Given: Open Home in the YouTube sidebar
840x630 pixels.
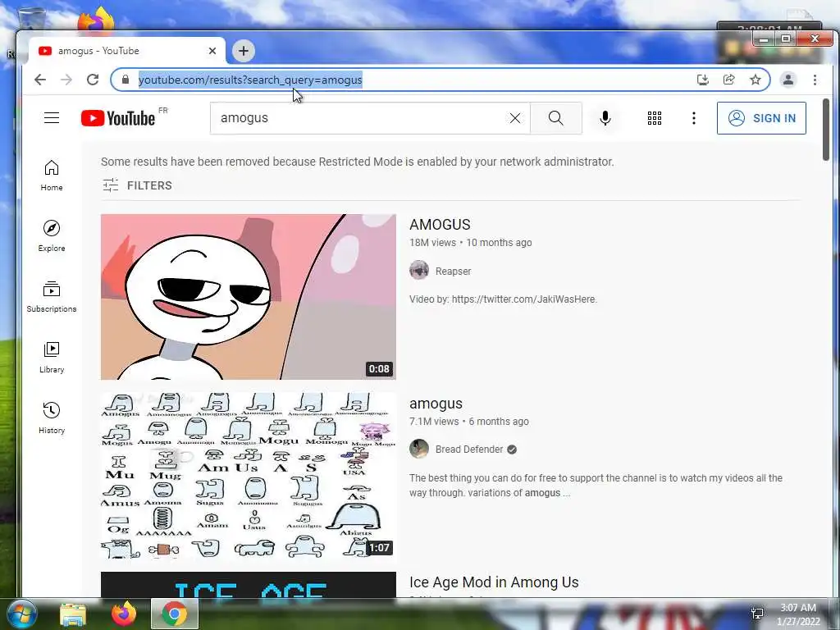Looking at the screenshot, I should pos(52,176).
